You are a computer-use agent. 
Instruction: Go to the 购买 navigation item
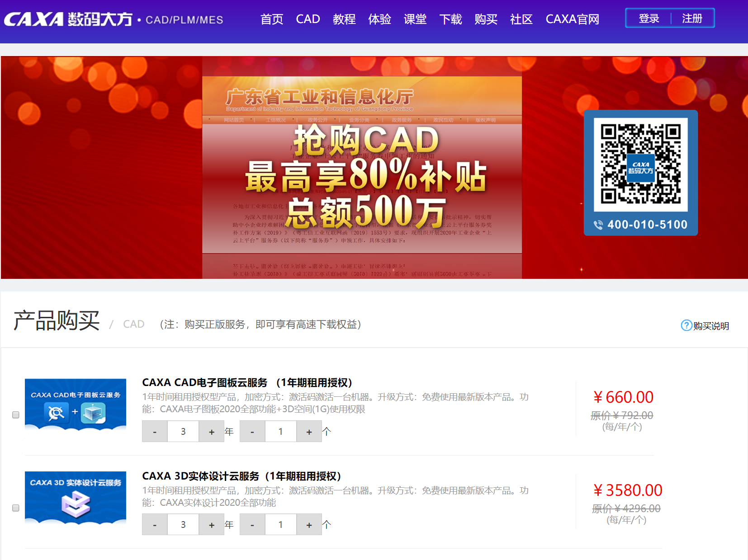point(486,19)
